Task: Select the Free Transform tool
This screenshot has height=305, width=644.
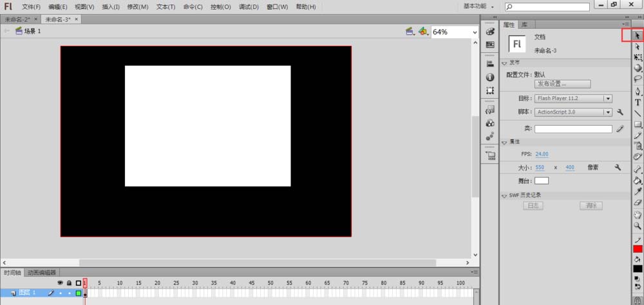Action: [x=638, y=57]
